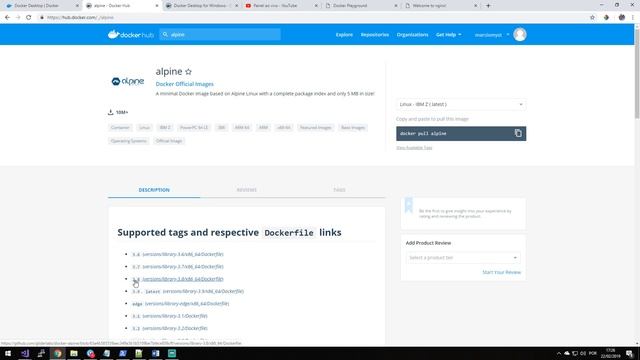Click the Base Images tag chip
Image resolution: width=640 pixels, height=360 pixels.
pyautogui.click(x=353, y=128)
